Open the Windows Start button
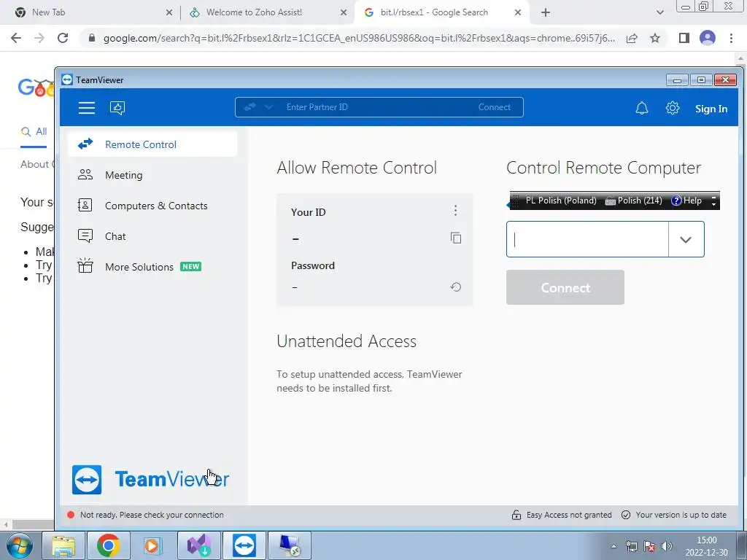 [x=18, y=545]
